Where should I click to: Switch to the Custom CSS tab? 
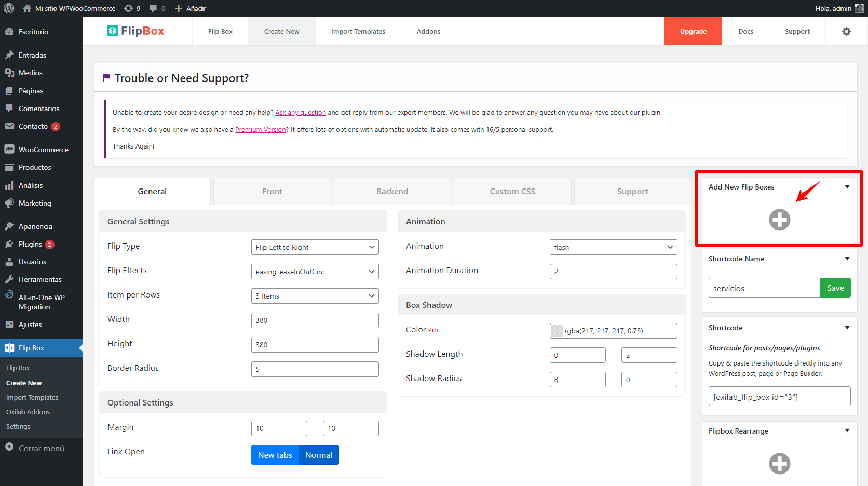512,192
